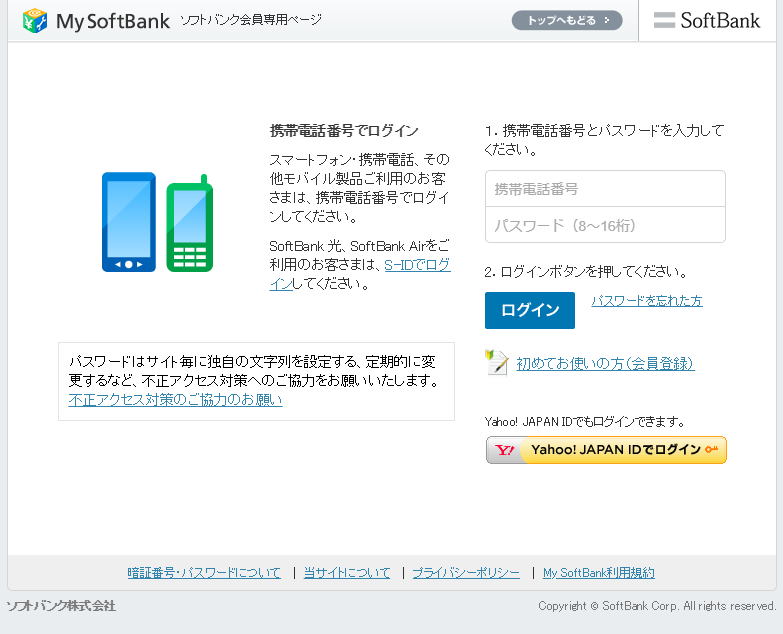Open the パスワードを忘れた方 link
The height and width of the screenshot is (634, 783).
(646, 301)
